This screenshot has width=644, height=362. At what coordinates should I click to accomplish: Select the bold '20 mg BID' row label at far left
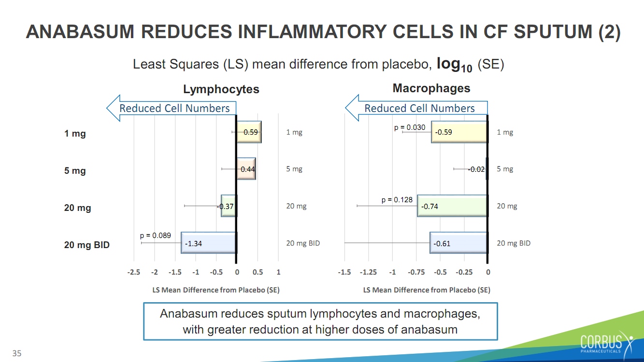click(87, 245)
